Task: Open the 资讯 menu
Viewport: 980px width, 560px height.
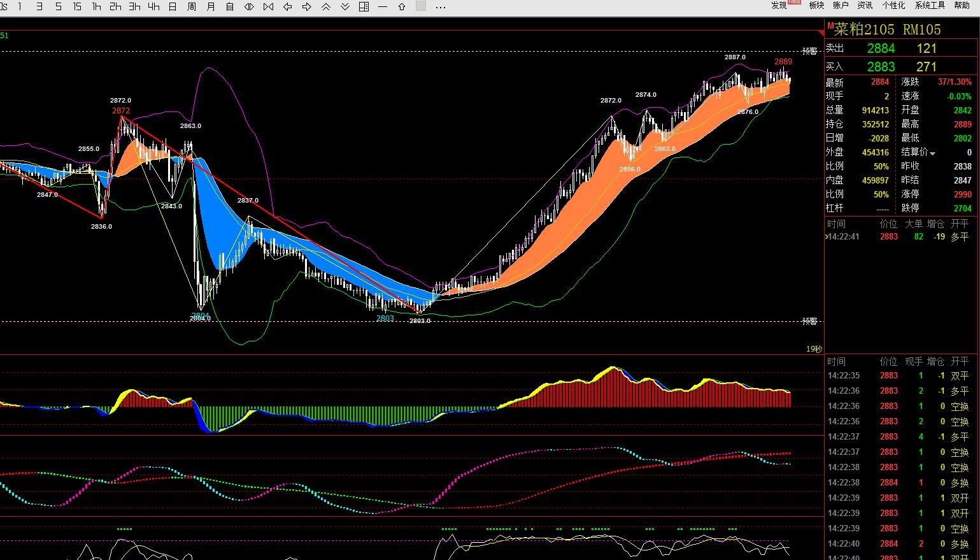Action: coord(865,5)
